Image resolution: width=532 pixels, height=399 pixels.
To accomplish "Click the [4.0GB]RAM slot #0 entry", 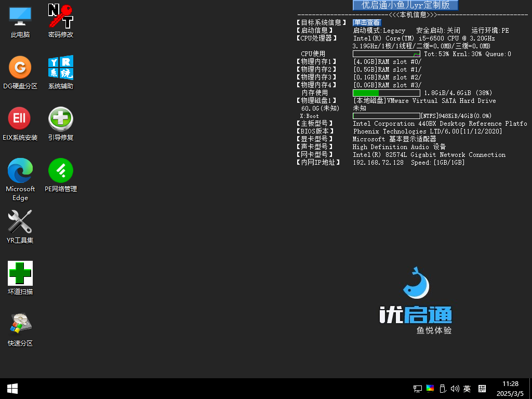I will pyautogui.click(x=387, y=62).
